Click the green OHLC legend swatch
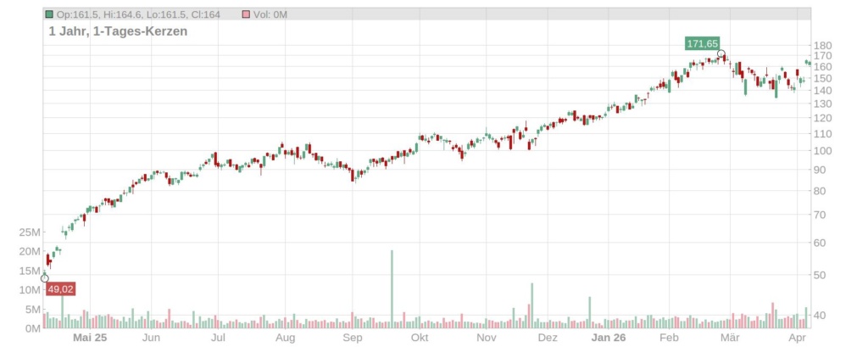 point(50,15)
